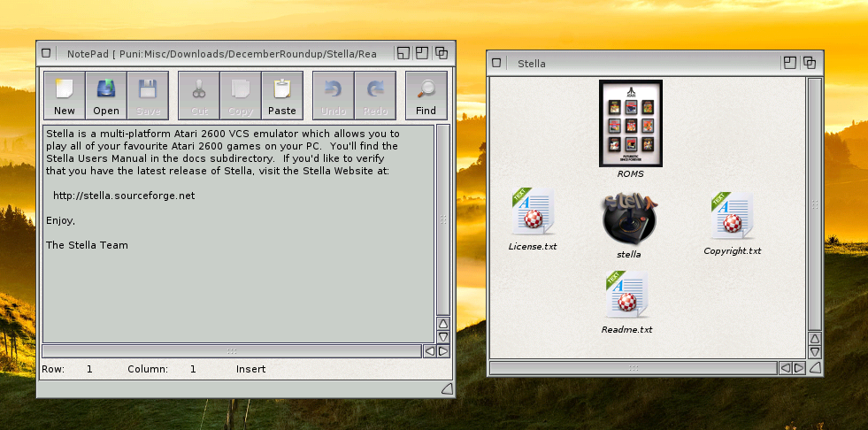This screenshot has width=868, height=430.
Task: Select the Readme.txt file icon
Action: [x=626, y=296]
